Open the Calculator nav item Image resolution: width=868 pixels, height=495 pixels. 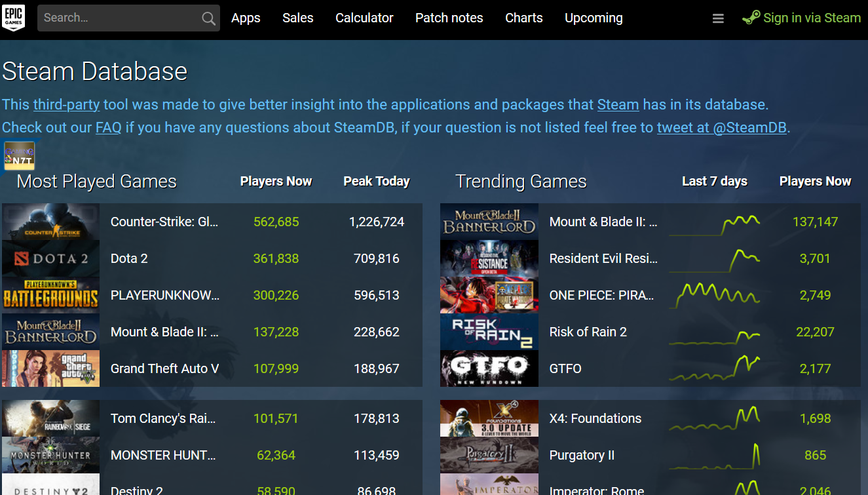point(364,18)
